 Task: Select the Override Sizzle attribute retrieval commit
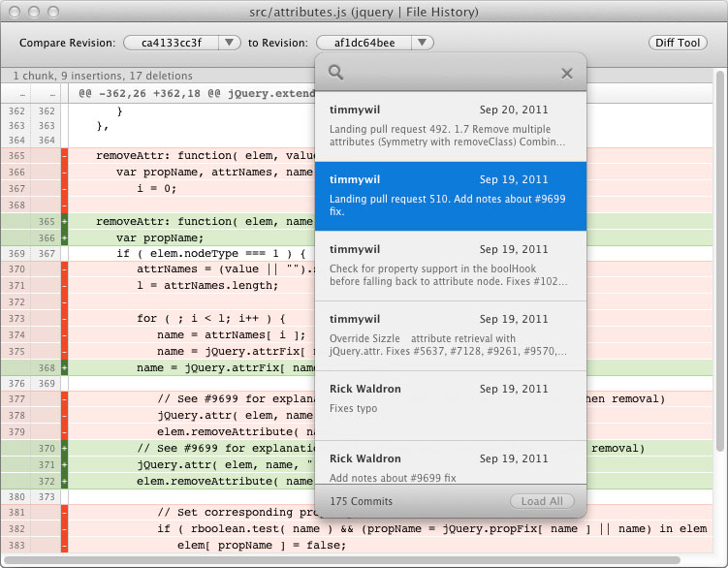(451, 335)
